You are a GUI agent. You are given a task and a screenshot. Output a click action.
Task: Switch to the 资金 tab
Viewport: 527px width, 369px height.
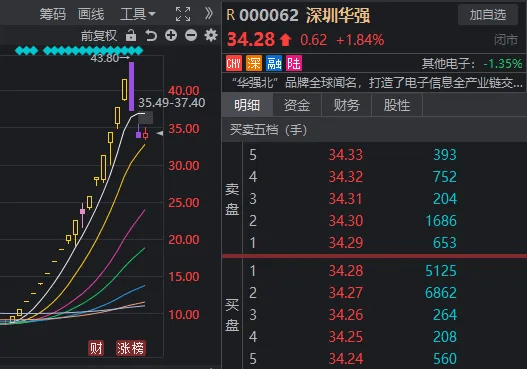(297, 105)
